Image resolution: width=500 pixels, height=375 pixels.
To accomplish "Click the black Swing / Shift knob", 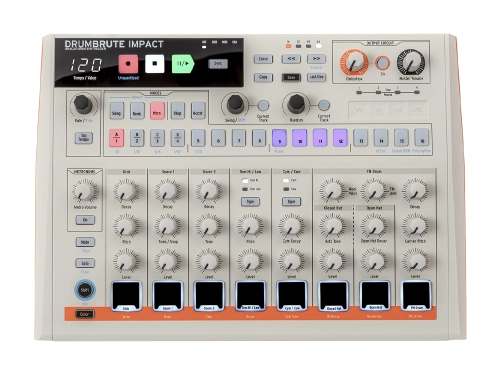I will [x=235, y=104].
